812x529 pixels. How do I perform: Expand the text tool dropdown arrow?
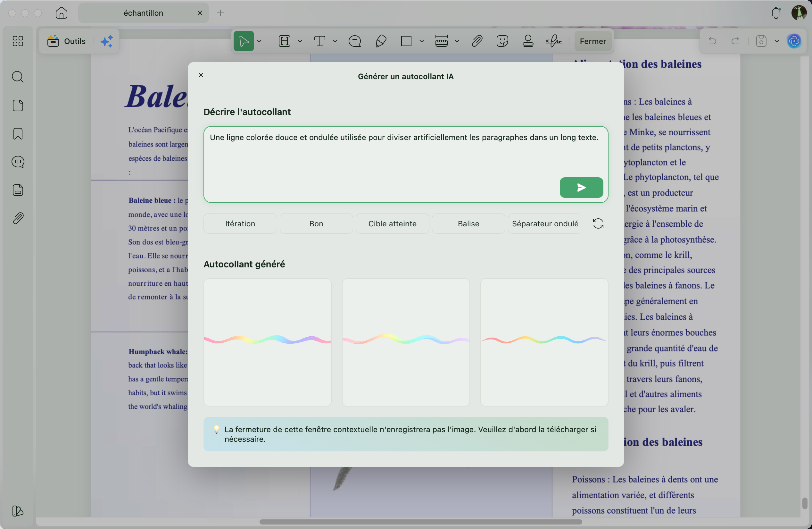(x=335, y=41)
